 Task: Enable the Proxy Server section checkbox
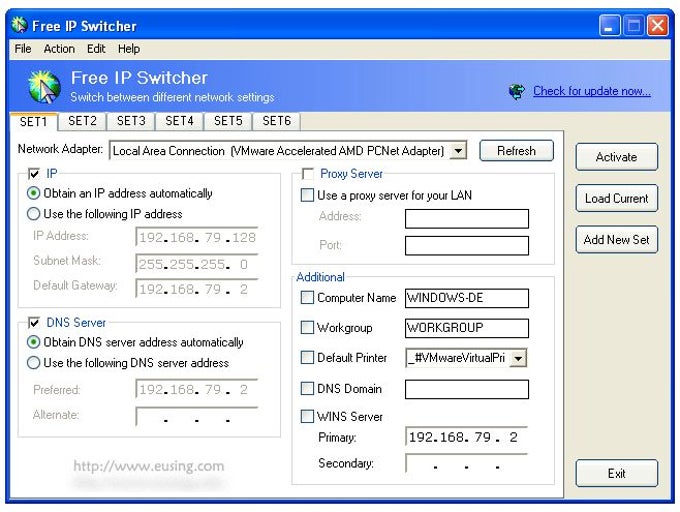(307, 174)
